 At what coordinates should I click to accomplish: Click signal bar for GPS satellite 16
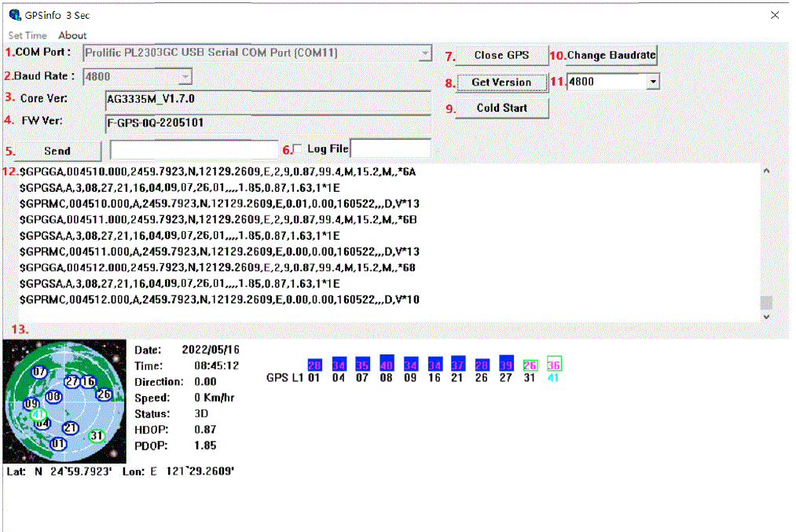(x=435, y=364)
